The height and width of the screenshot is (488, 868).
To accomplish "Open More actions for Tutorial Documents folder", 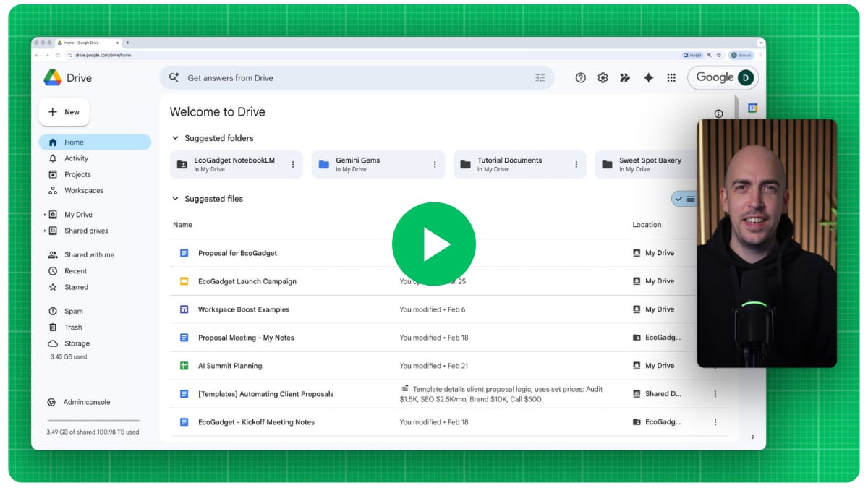I will 576,165.
